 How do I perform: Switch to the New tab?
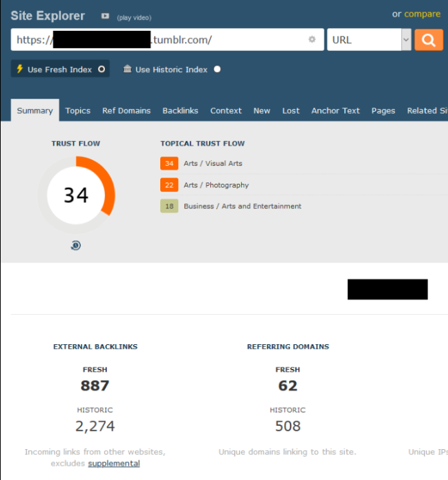tap(262, 110)
